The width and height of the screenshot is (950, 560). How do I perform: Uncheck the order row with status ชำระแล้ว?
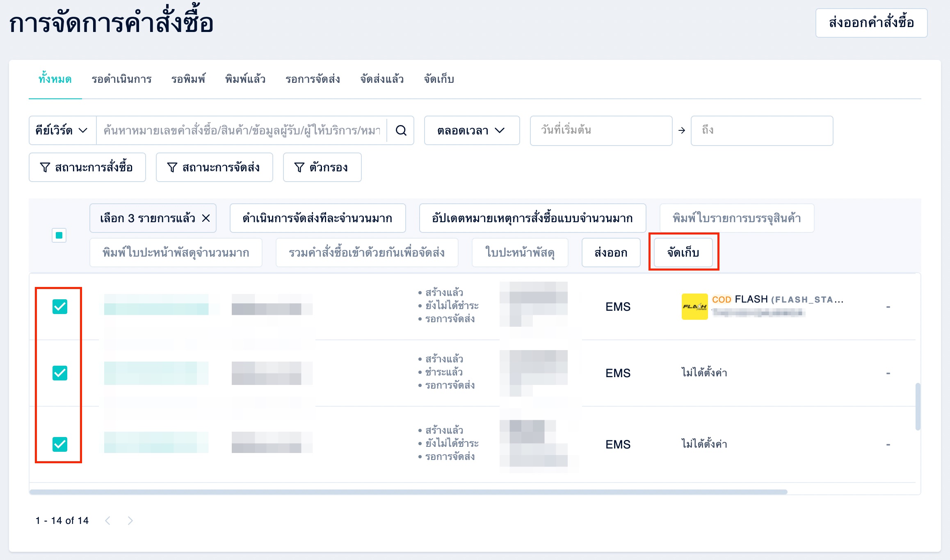[60, 373]
